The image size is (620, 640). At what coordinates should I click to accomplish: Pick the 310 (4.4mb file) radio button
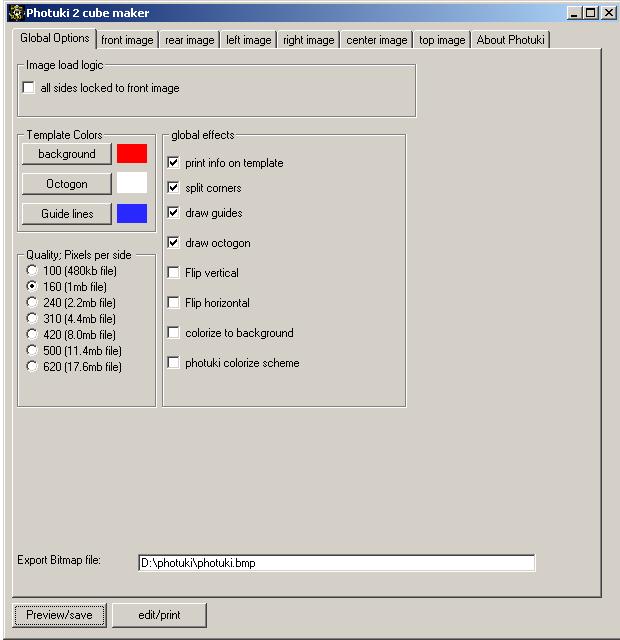(33, 319)
